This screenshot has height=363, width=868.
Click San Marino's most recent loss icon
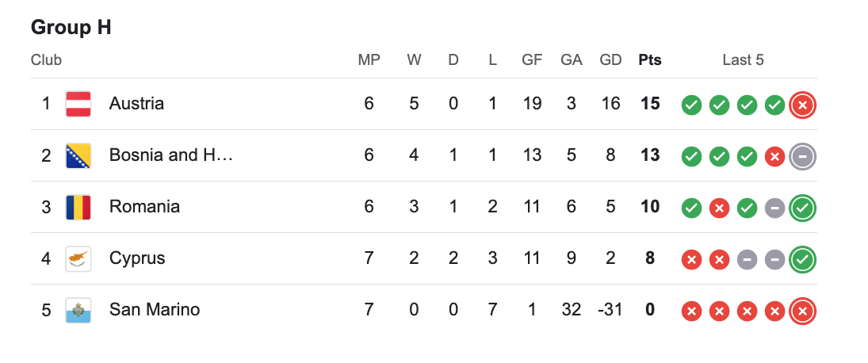point(803,311)
